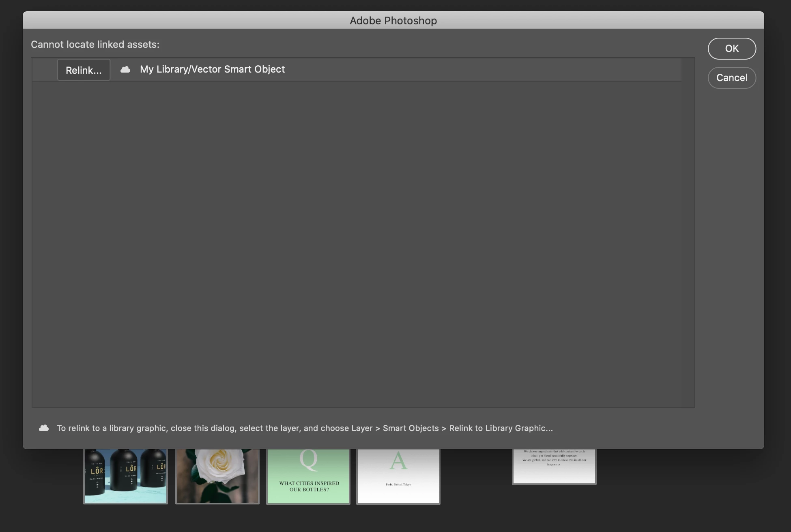Click the empty cell left of Relink button
Image resolution: width=791 pixels, height=532 pixels.
click(x=45, y=70)
